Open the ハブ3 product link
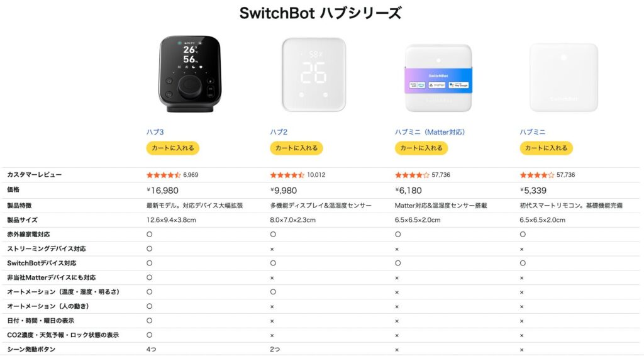The image size is (644, 356). click(155, 132)
